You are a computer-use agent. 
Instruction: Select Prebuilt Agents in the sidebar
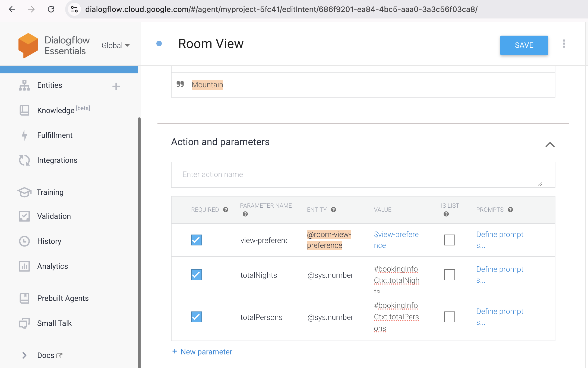click(63, 298)
